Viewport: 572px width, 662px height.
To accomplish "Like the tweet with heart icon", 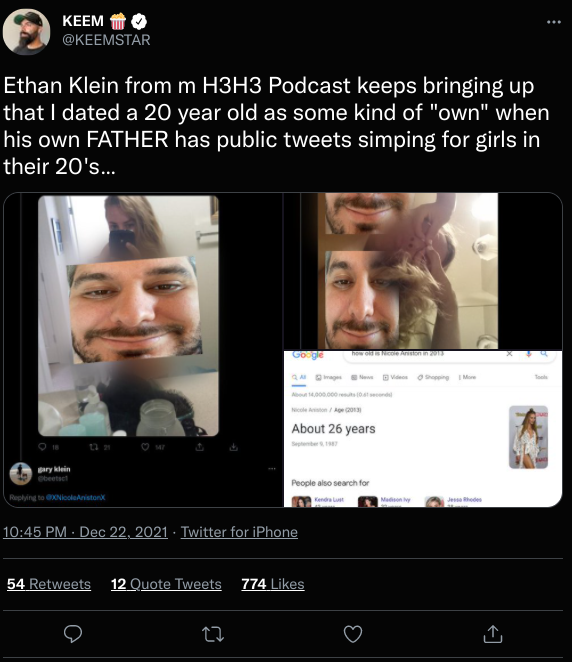I will coord(353,634).
